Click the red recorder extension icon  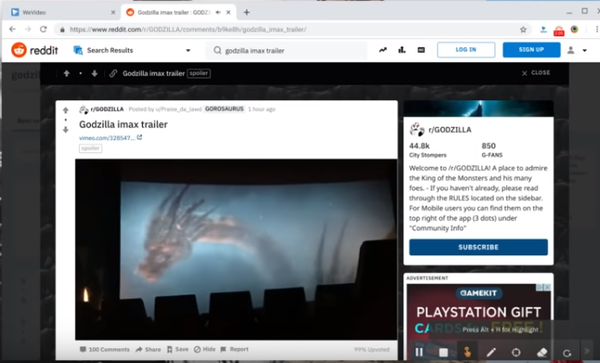pyautogui.click(x=559, y=31)
